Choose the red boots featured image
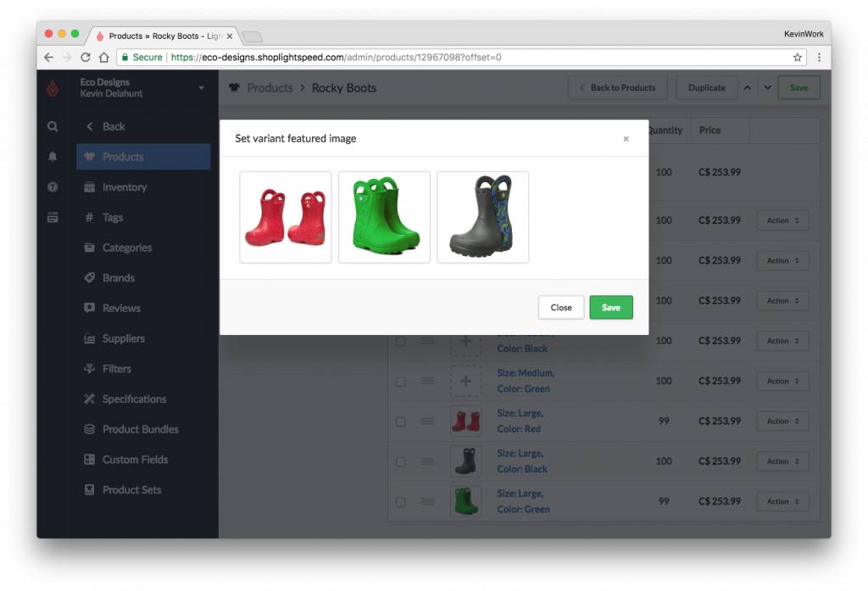Viewport: 868px width, 591px height. tap(286, 217)
